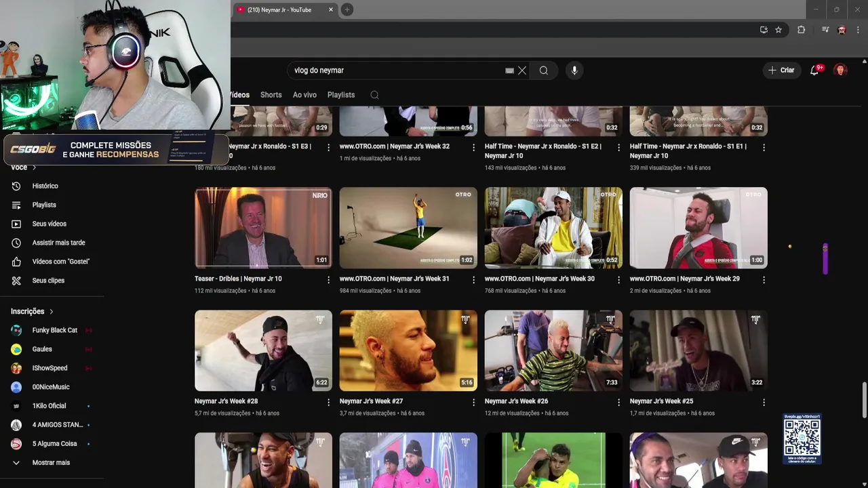Open the on-screen keyboard icon in search box
Viewport: 868px width, 488px height.
[509, 70]
